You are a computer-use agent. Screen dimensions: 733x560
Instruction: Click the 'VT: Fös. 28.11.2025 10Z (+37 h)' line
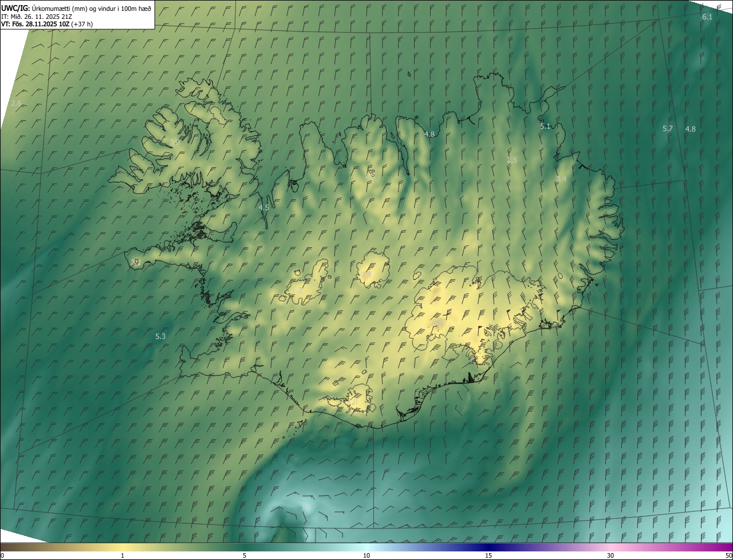(x=47, y=24)
